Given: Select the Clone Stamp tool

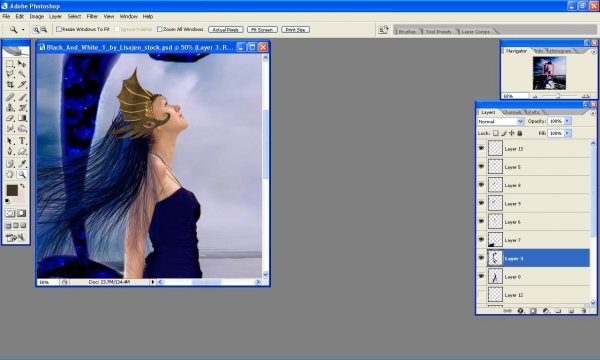Looking at the screenshot, I should tap(10, 108).
